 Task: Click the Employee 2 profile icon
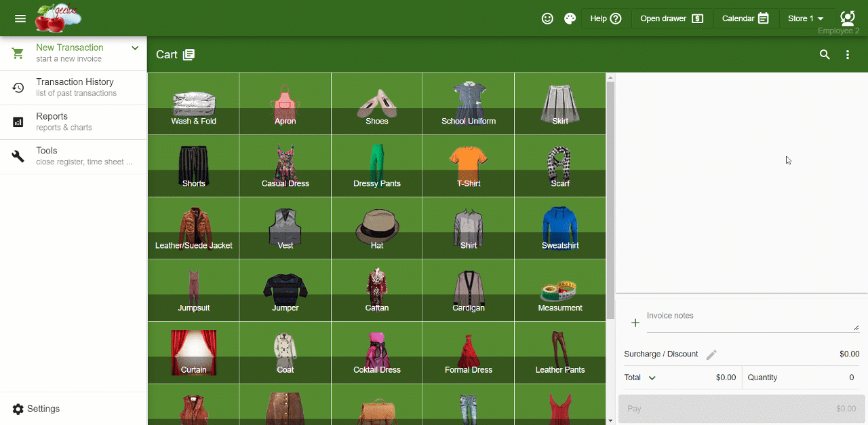(847, 18)
